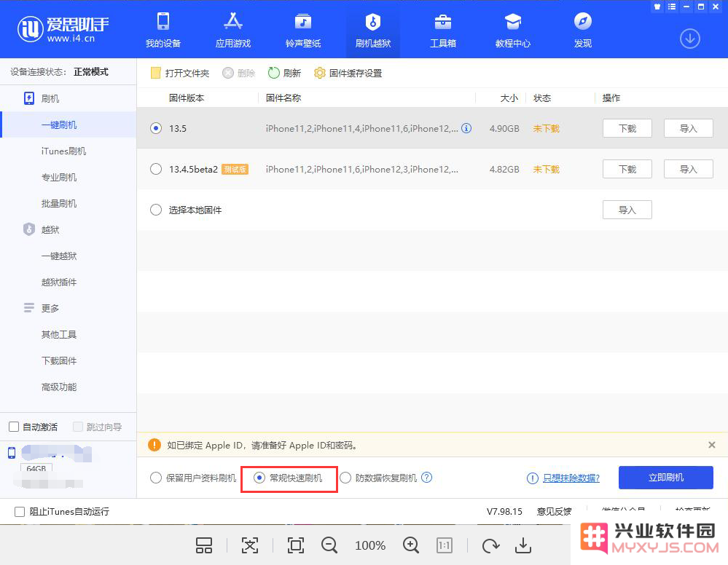Toggle 自动激活 checkbox
This screenshot has height=565, width=728.
click(14, 427)
